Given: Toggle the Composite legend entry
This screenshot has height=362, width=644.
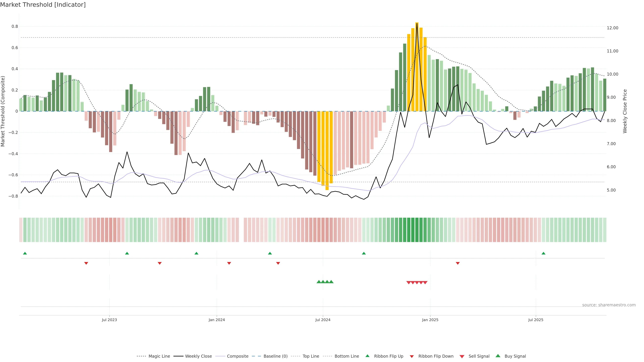Looking at the screenshot, I should pos(237,356).
